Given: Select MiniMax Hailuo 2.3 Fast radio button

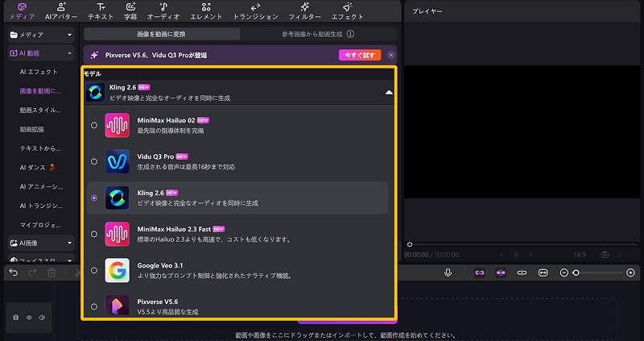Looking at the screenshot, I should click(x=94, y=234).
